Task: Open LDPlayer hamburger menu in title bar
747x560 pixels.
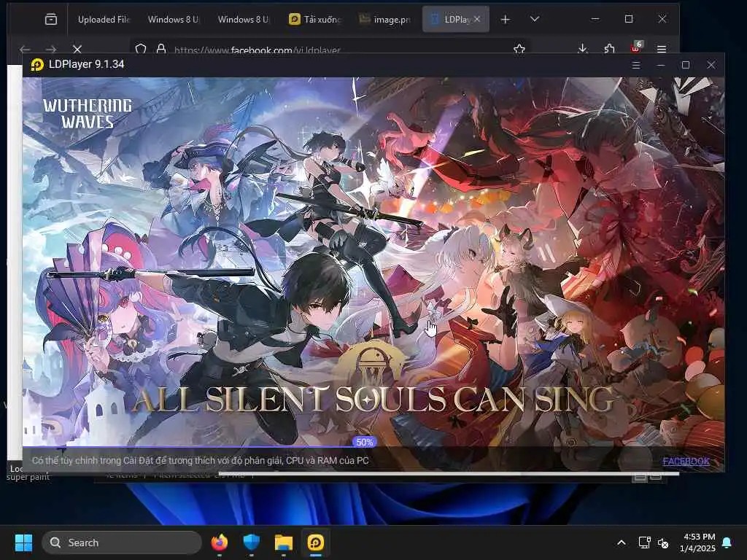Action: [636, 65]
